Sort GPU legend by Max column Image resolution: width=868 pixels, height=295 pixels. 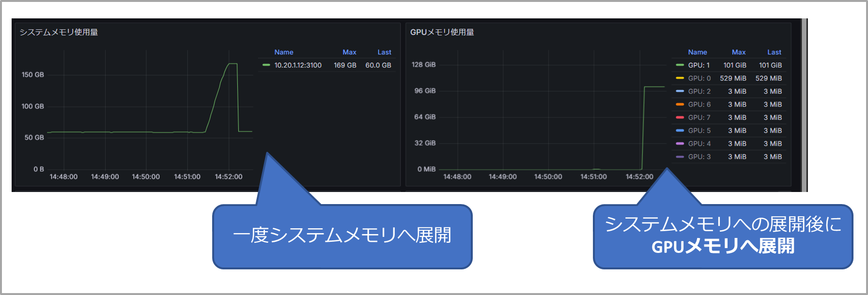coord(738,52)
